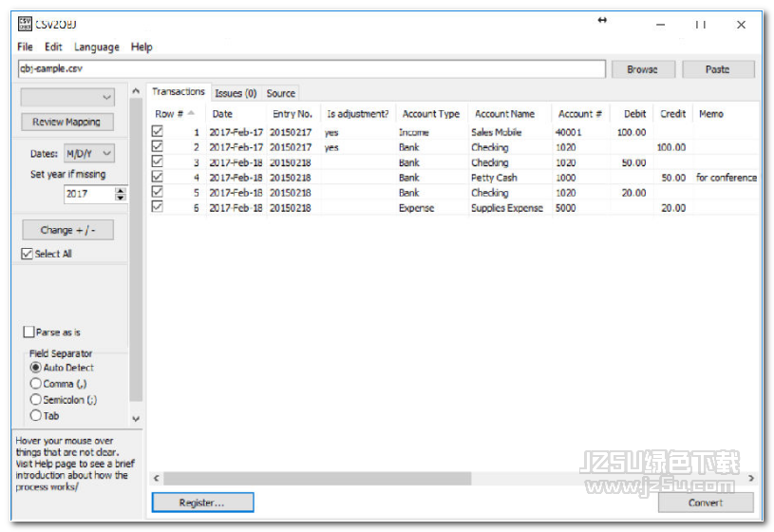The height and width of the screenshot is (532, 774).
Task: Uncheck the checkbox for row 5
Action: click(x=157, y=192)
